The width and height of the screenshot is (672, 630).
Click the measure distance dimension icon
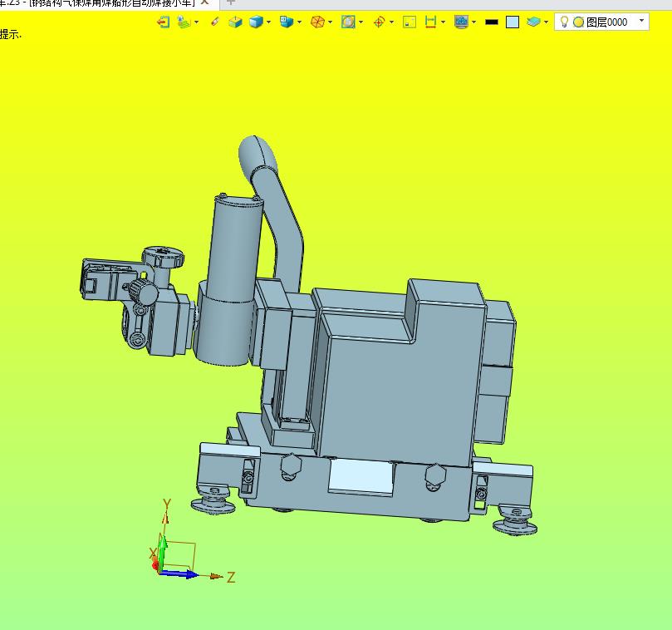click(x=430, y=22)
